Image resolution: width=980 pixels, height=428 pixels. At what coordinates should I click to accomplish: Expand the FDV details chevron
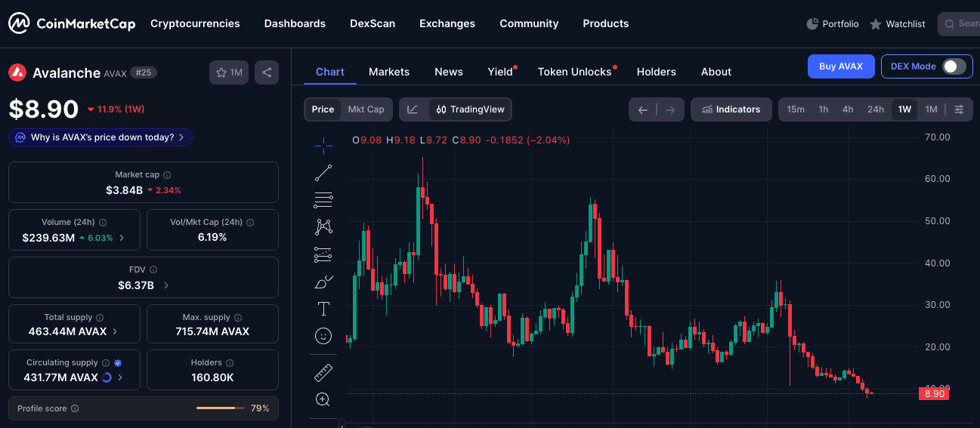coord(166,285)
